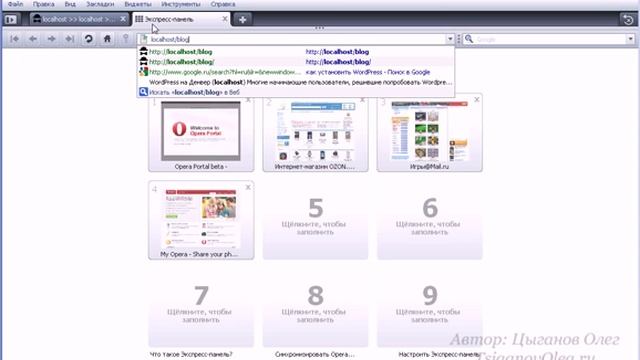Fill empty speed dial slot 9
640x360 pixels.
click(x=429, y=308)
